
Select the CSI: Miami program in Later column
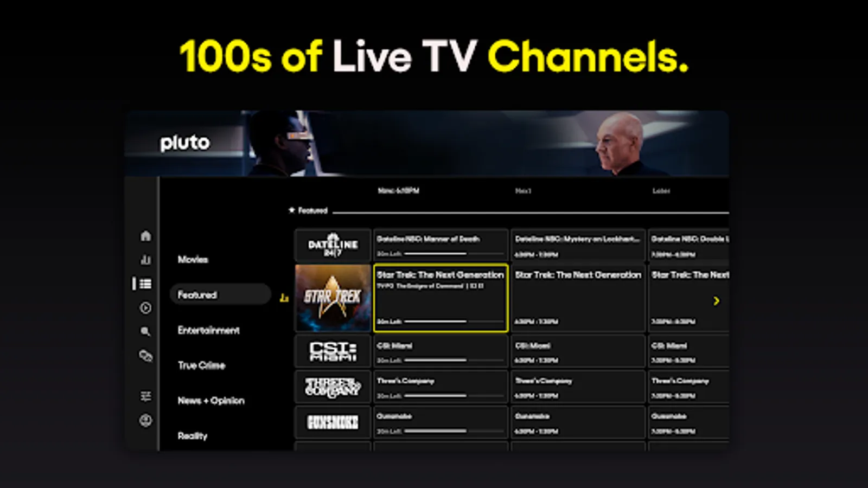tap(688, 351)
